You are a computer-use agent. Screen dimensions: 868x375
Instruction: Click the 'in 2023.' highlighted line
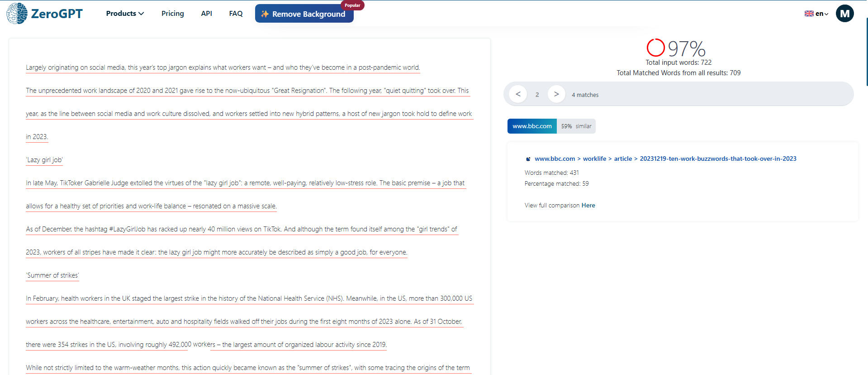click(x=37, y=137)
